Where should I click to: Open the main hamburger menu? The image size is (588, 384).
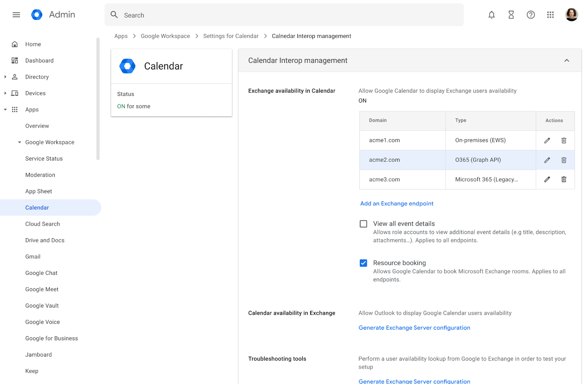(x=16, y=15)
